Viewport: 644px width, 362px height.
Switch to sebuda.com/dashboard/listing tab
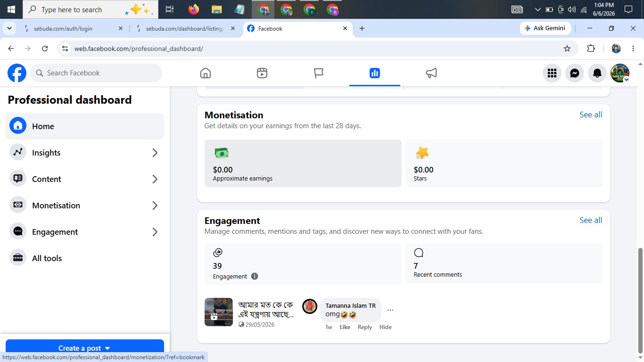[184, 29]
